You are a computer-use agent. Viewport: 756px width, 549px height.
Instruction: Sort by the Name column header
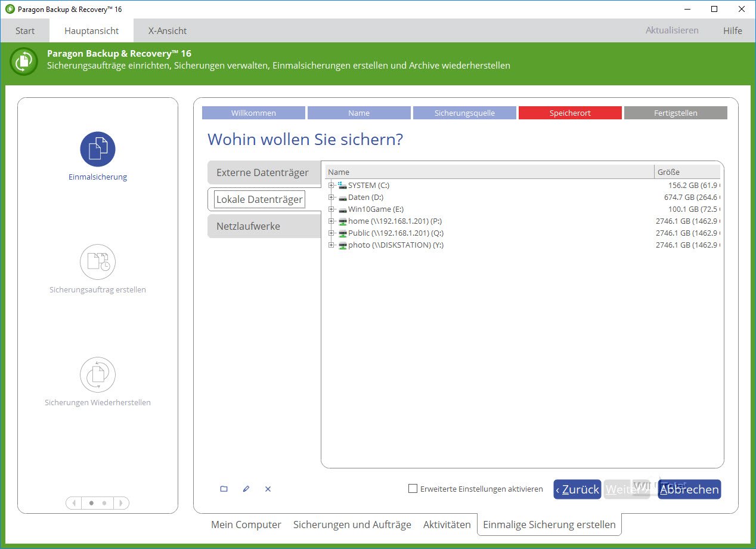tap(489, 172)
